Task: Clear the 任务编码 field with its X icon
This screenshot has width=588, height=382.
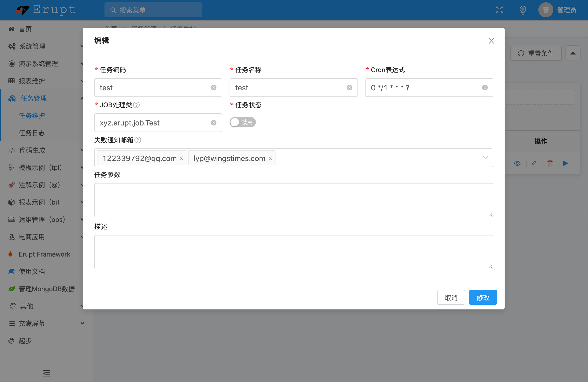Action: click(x=213, y=88)
